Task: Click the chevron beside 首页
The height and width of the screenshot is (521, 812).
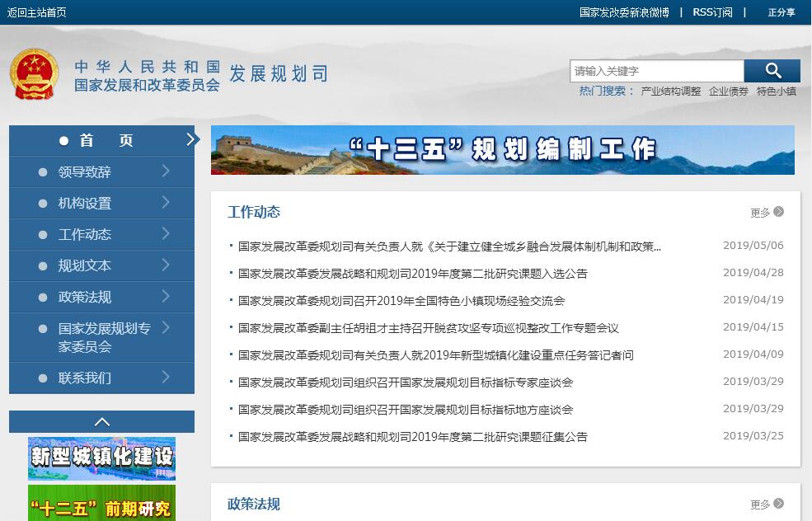Action: [191, 139]
